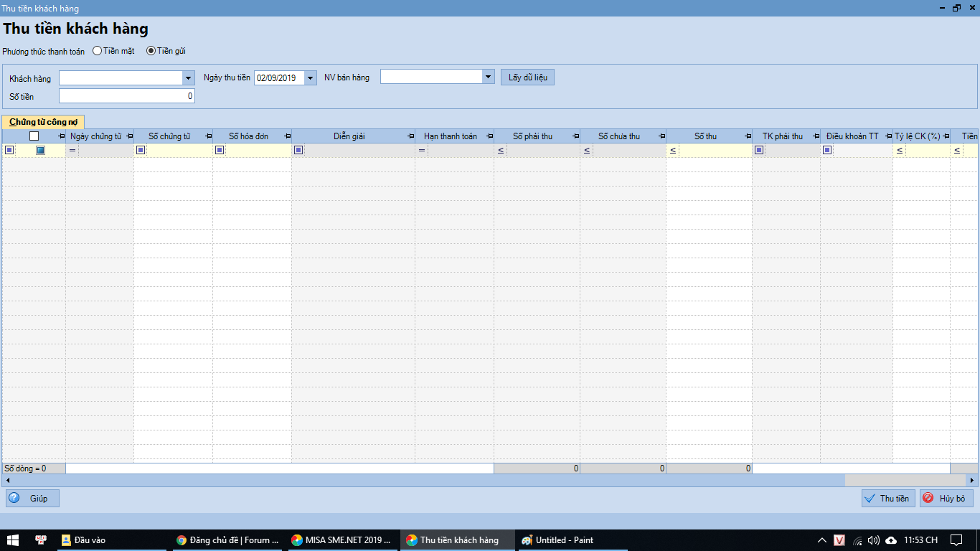980x551 pixels.
Task: Click the pin icon on Diễn giải column
Action: pos(410,136)
